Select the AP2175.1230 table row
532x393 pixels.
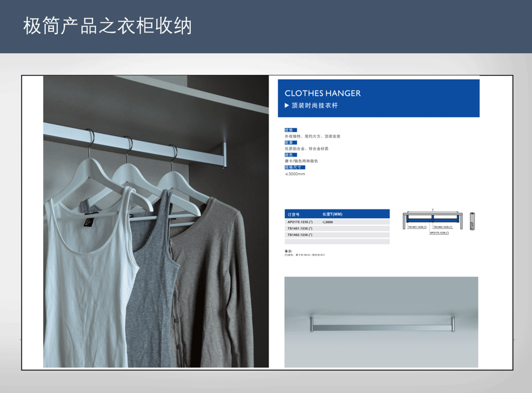[337, 222]
